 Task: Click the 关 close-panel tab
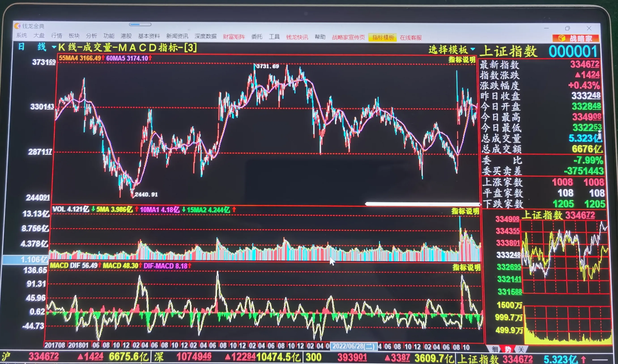coord(521,349)
